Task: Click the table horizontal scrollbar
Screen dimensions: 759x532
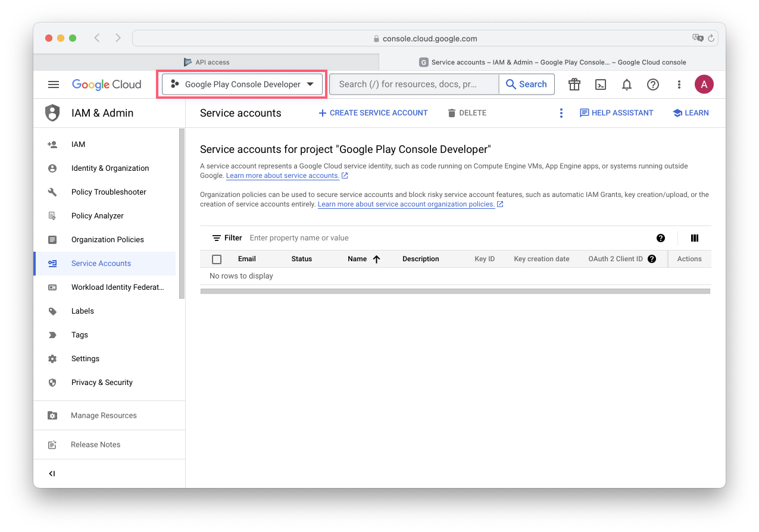Action: pos(455,292)
